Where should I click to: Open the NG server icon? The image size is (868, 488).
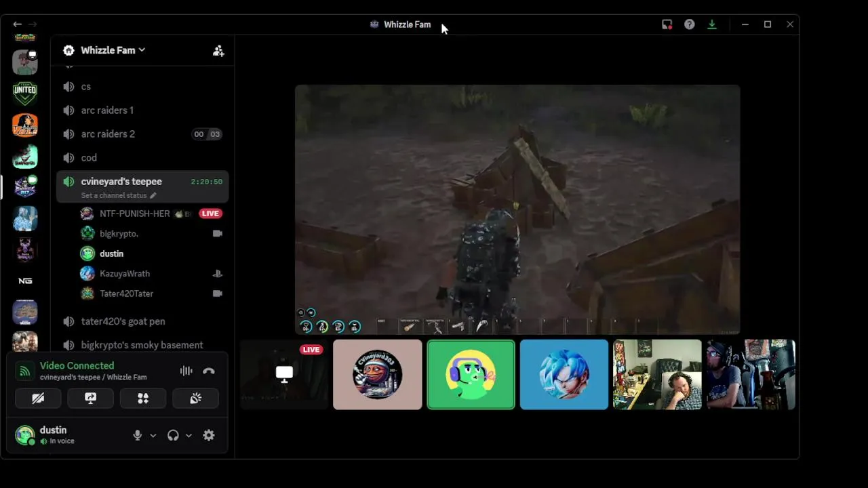coord(25,281)
